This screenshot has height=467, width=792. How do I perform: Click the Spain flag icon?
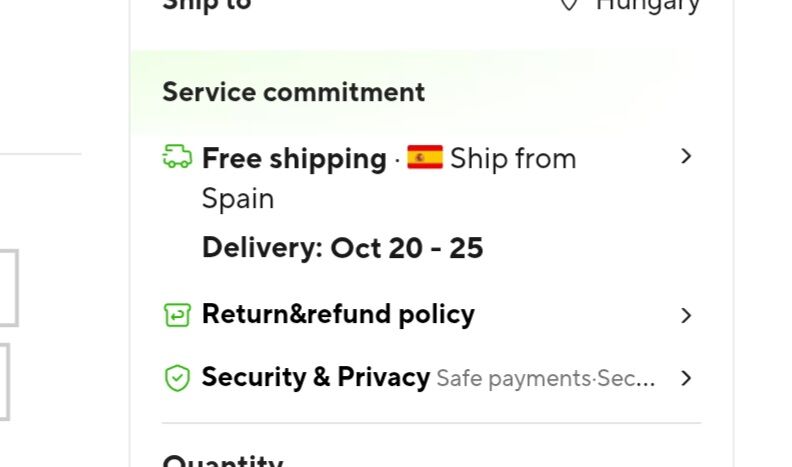tap(424, 157)
